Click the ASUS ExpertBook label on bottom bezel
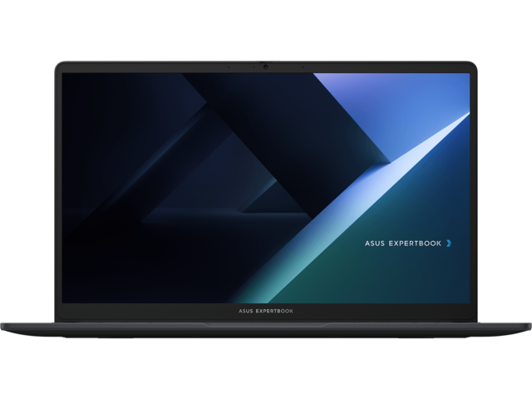 click(x=266, y=311)
